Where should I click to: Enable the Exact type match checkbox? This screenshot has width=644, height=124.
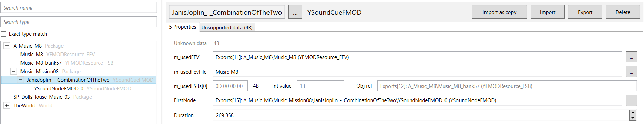[x=4, y=34]
